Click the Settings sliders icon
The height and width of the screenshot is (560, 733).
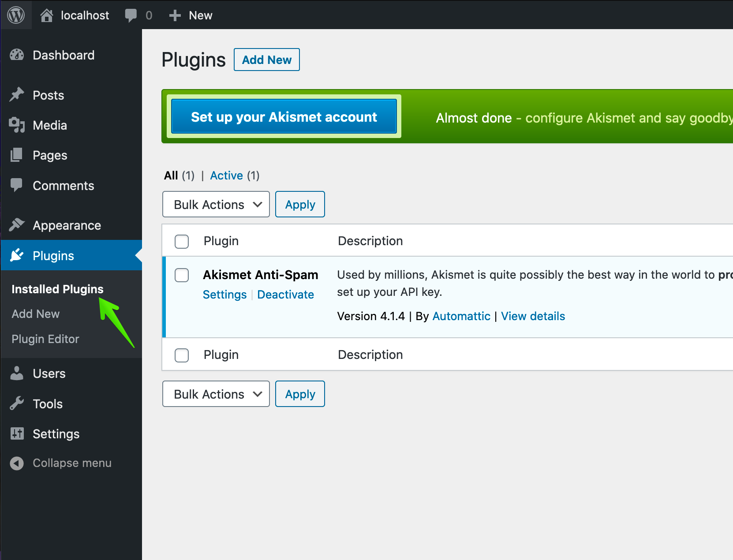(x=17, y=434)
